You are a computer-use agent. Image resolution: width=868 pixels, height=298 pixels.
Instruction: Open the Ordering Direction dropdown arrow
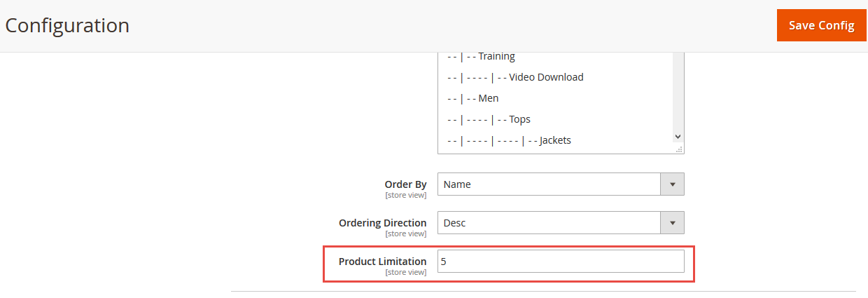pos(672,223)
